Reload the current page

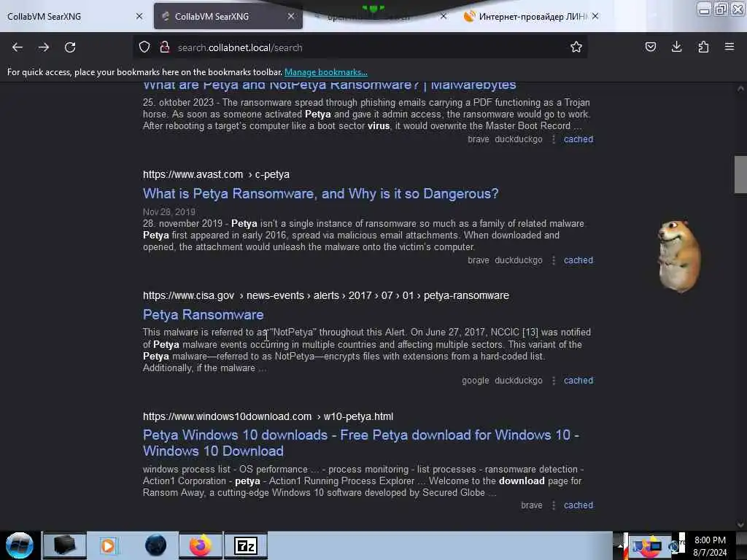[x=70, y=47]
